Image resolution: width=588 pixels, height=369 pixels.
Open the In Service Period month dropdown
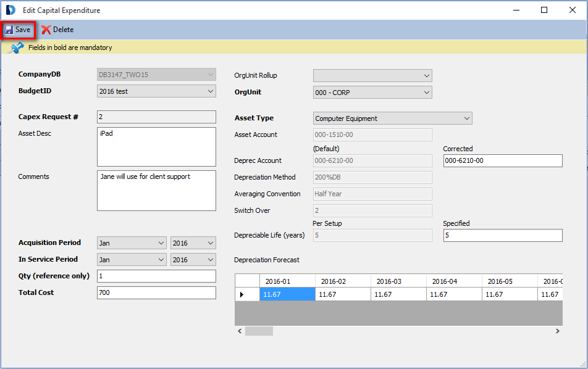[x=132, y=260]
